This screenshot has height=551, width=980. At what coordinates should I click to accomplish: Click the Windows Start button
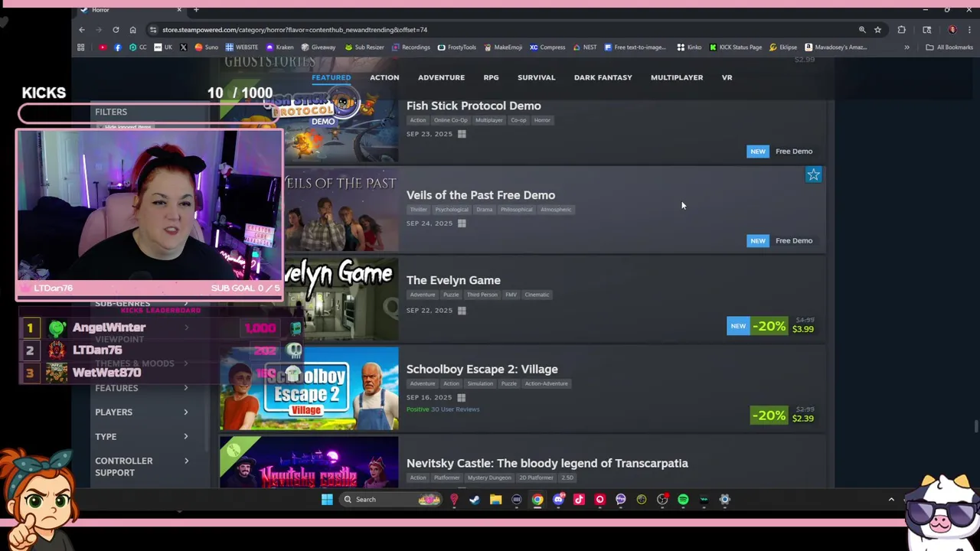(327, 500)
